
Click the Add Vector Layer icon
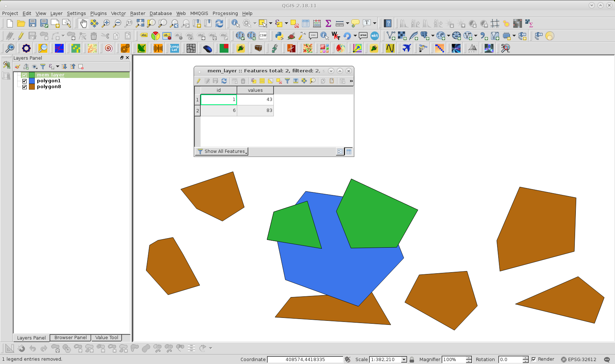click(x=391, y=36)
